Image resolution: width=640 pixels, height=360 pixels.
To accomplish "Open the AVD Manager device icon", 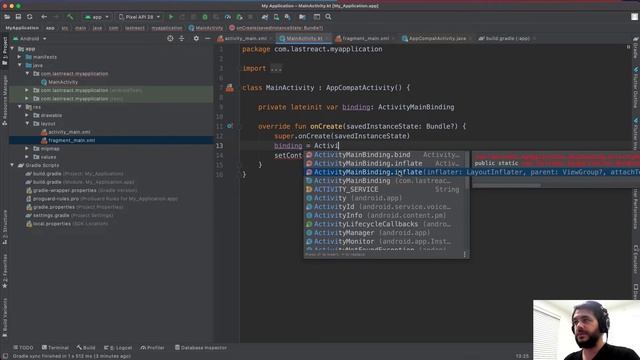I will pos(276,17).
